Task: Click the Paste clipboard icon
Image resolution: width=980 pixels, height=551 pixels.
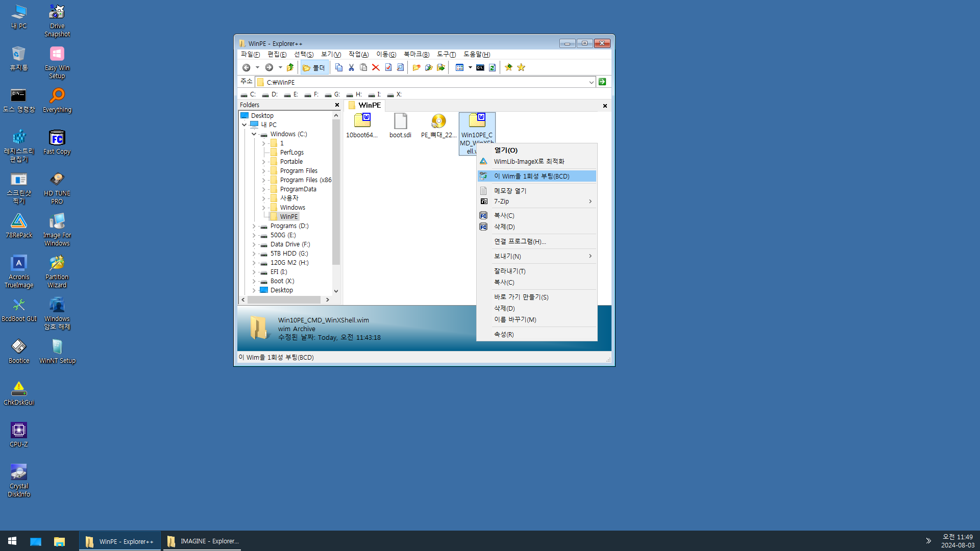Action: [x=363, y=67]
